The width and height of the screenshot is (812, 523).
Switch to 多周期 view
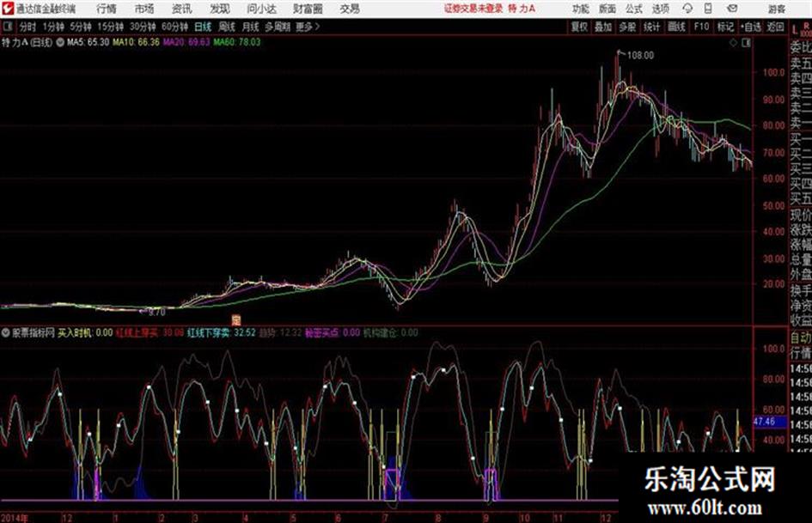pyautogui.click(x=278, y=27)
